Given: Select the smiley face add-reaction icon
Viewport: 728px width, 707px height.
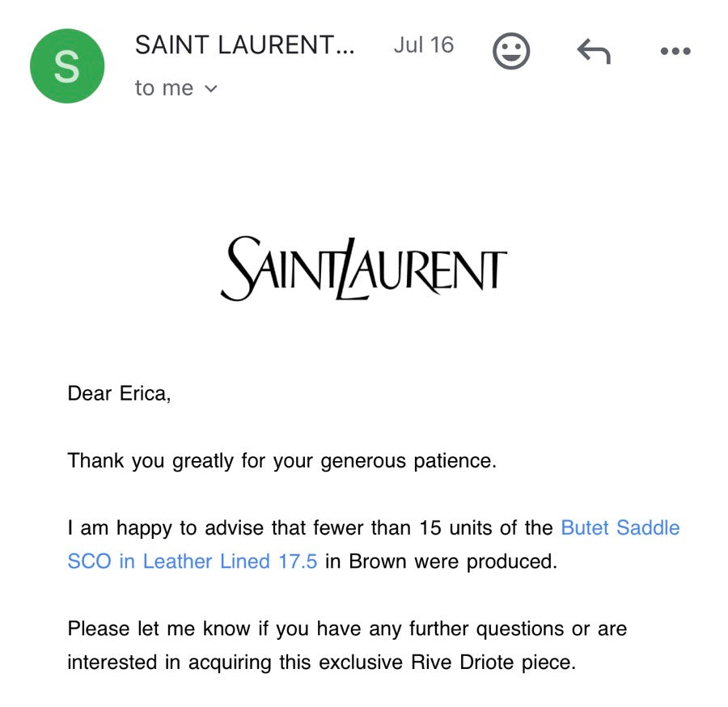Looking at the screenshot, I should (x=511, y=50).
